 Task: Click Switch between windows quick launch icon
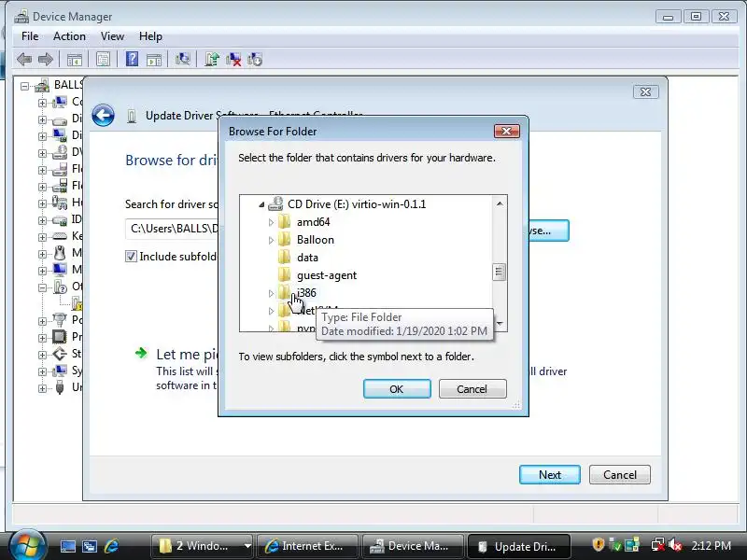[x=90, y=546]
